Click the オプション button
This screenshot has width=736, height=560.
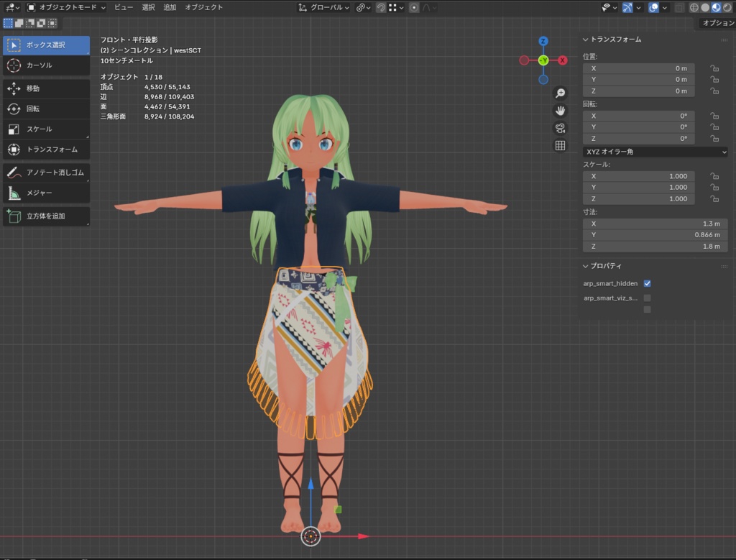click(x=717, y=23)
